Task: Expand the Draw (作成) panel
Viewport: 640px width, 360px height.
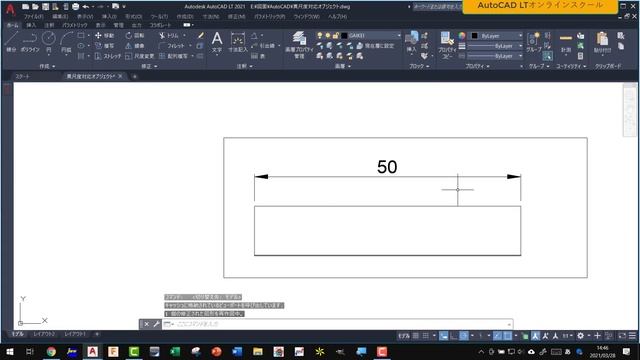Action: pyautogui.click(x=47, y=66)
